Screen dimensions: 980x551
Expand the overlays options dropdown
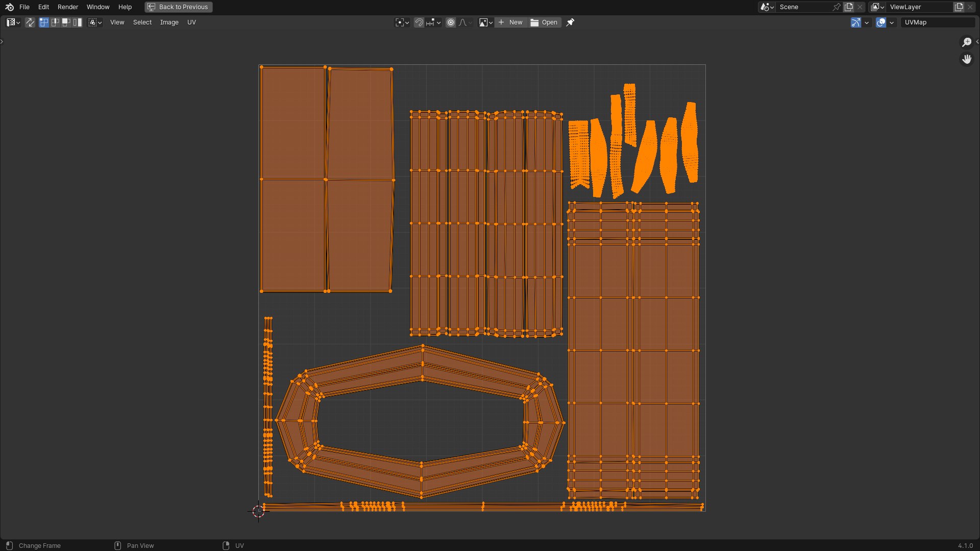tap(892, 22)
